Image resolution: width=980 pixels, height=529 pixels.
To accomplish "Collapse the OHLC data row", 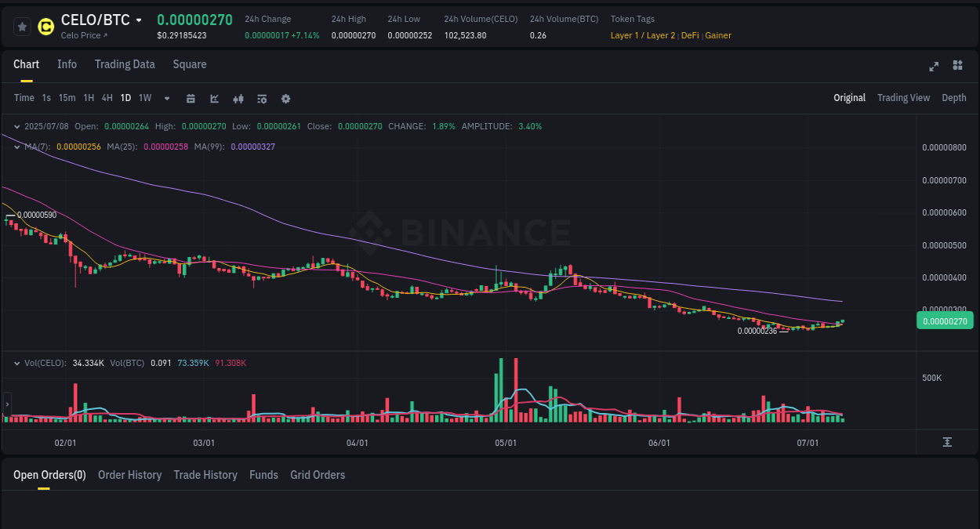I will [16, 126].
